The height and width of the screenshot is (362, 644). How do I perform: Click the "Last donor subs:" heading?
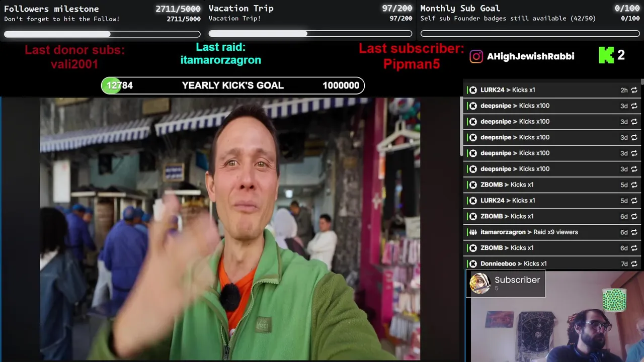coord(74,50)
